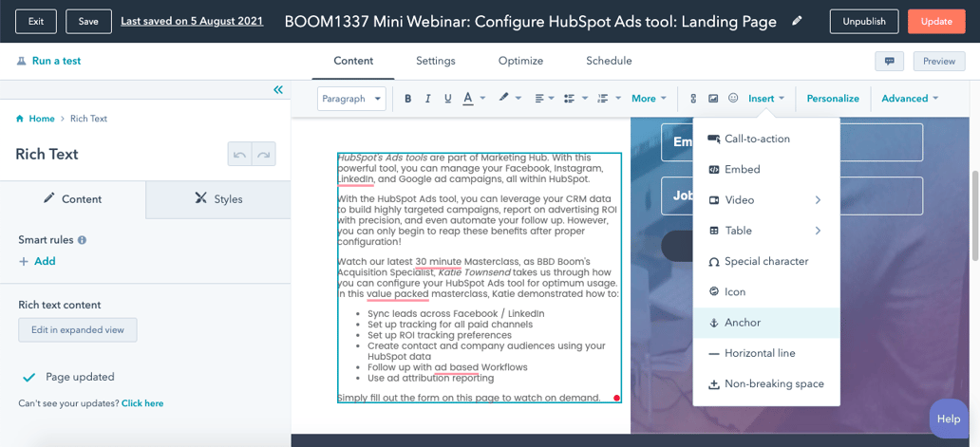Click Edit in expanded view button
980x447 pixels.
pyautogui.click(x=78, y=330)
